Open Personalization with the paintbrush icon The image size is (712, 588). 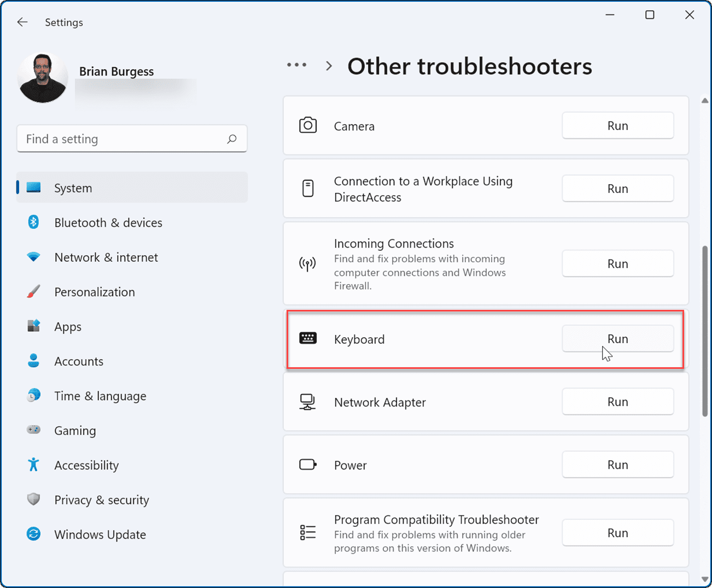click(x=34, y=292)
